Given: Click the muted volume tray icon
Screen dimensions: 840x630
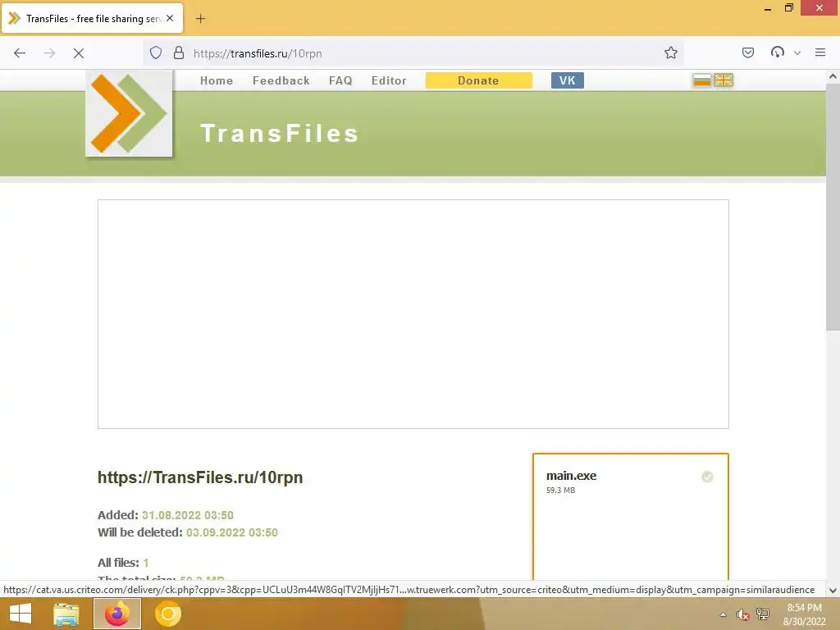Looking at the screenshot, I should pos(742,614).
